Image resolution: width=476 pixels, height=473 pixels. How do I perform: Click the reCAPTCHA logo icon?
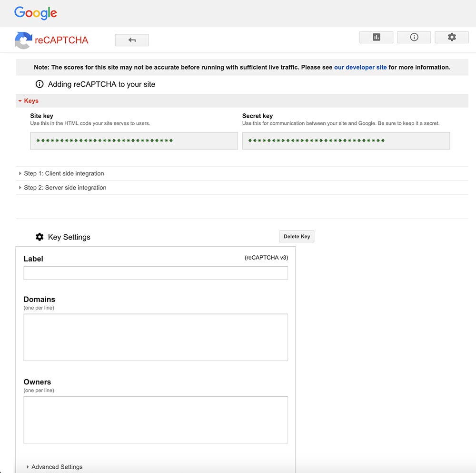tap(23, 40)
